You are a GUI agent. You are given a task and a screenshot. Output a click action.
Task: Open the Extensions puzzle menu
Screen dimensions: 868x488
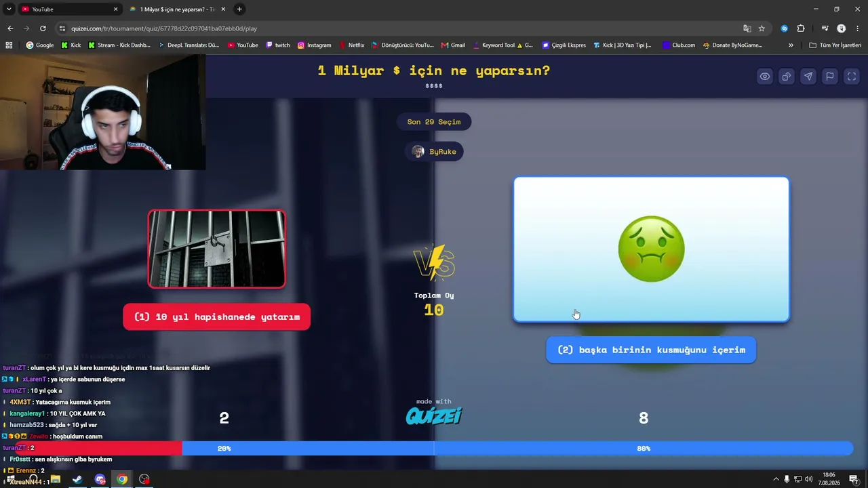[801, 28]
